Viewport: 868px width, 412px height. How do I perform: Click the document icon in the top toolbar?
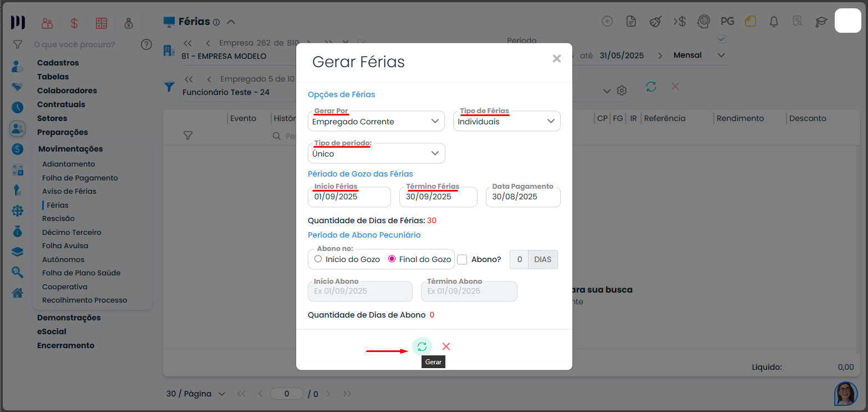(631, 22)
